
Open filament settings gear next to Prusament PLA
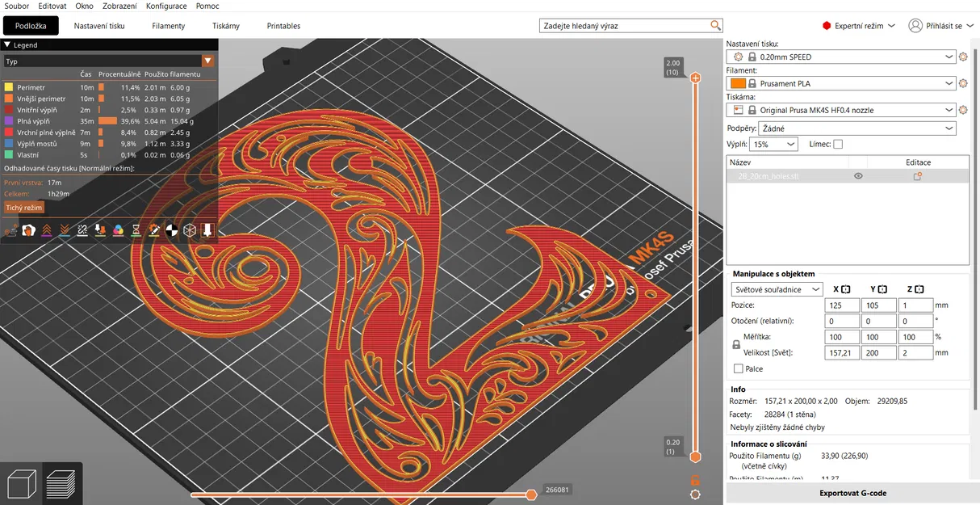click(x=963, y=83)
